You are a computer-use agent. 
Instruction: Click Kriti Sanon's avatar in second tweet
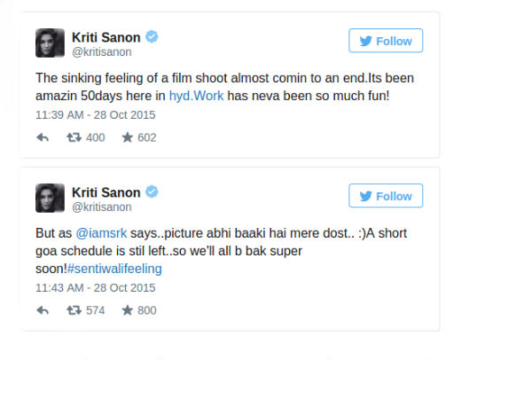tap(49, 198)
